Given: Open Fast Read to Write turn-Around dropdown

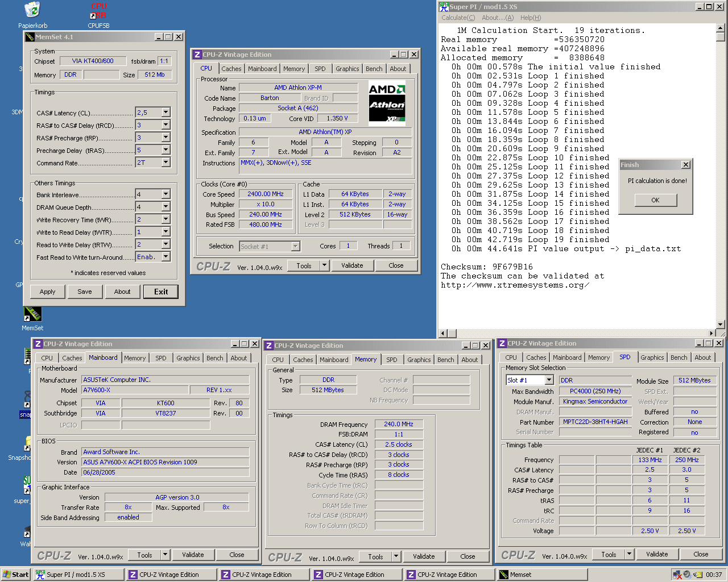Looking at the screenshot, I should (166, 257).
